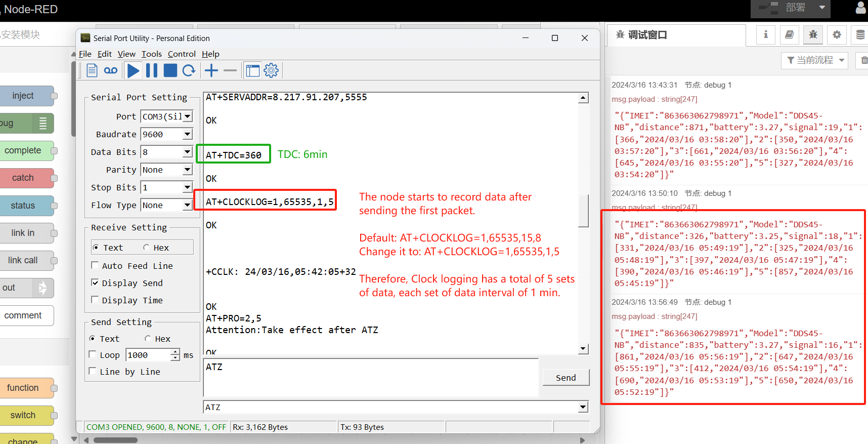
Task: Toggle Display Send checkbox
Action: tap(95, 282)
